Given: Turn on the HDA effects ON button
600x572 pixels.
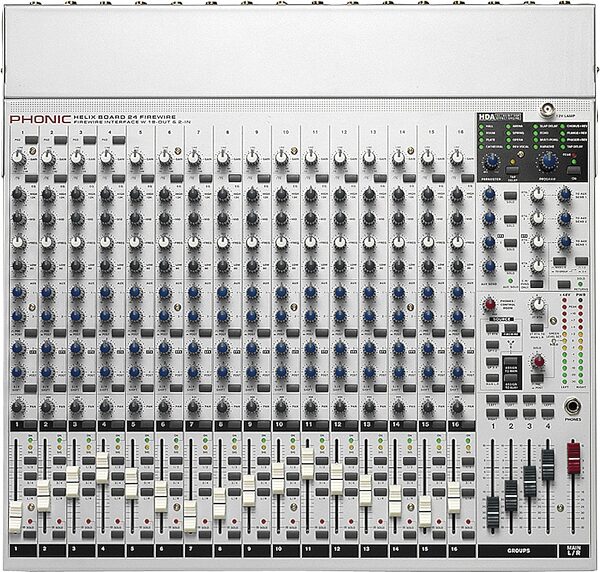Looking at the screenshot, I should click(573, 171).
